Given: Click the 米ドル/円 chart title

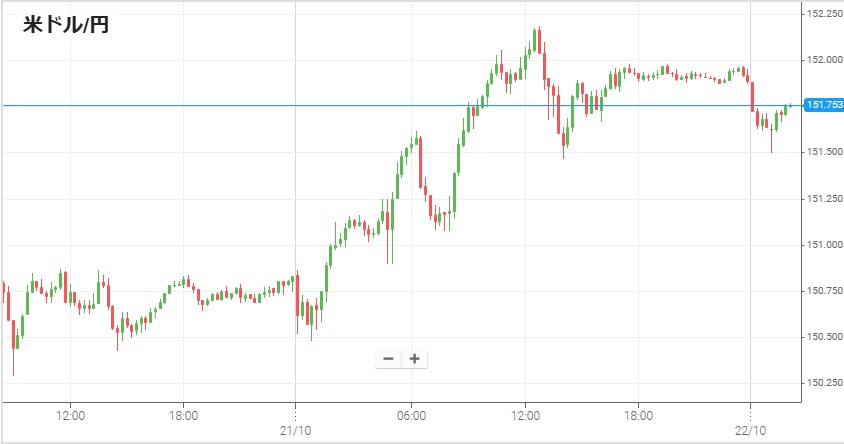Looking at the screenshot, I should pos(66,26).
